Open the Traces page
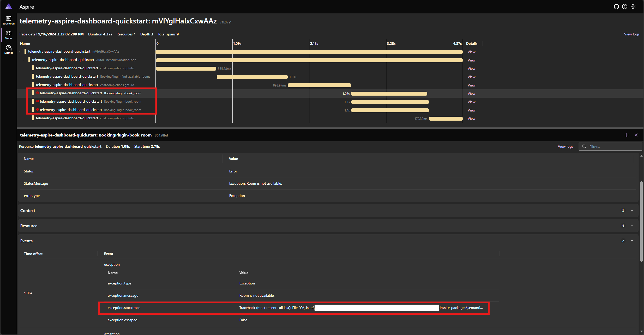The width and height of the screenshot is (644, 335). (x=9, y=35)
